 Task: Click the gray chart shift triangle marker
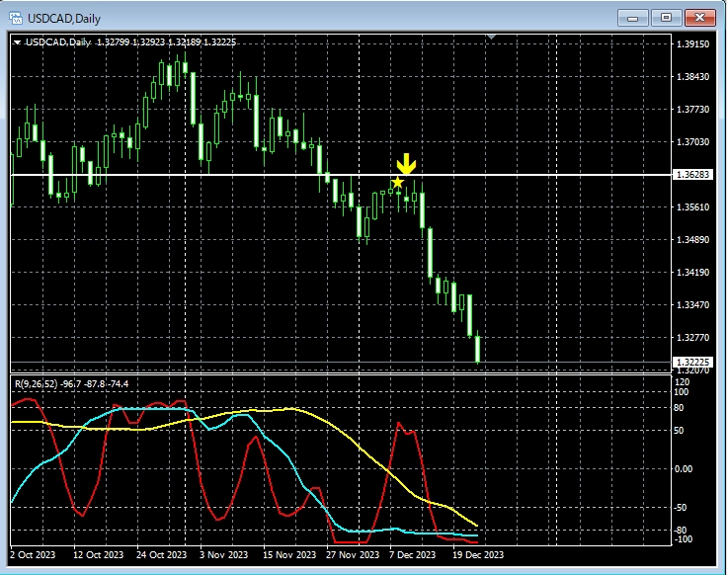(x=492, y=38)
